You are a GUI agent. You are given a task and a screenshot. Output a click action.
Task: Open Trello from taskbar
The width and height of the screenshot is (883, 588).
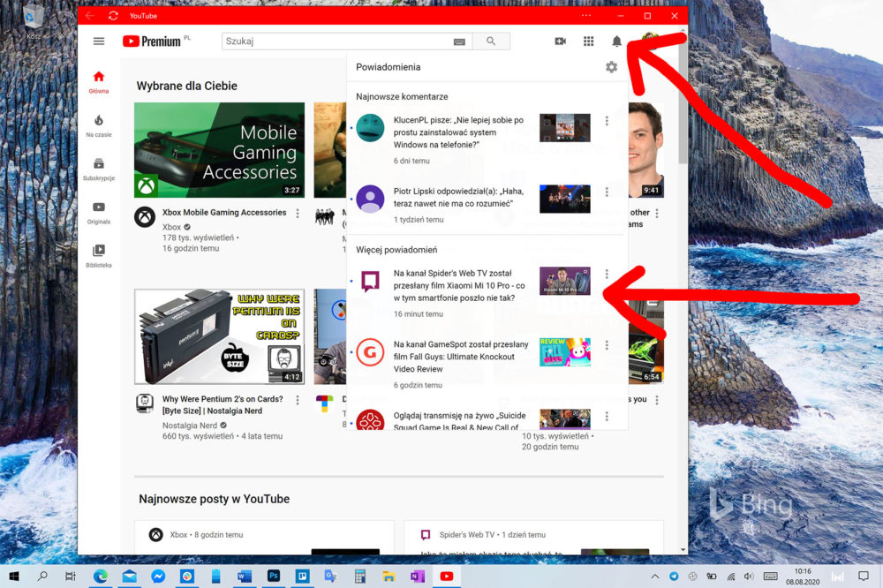click(302, 576)
